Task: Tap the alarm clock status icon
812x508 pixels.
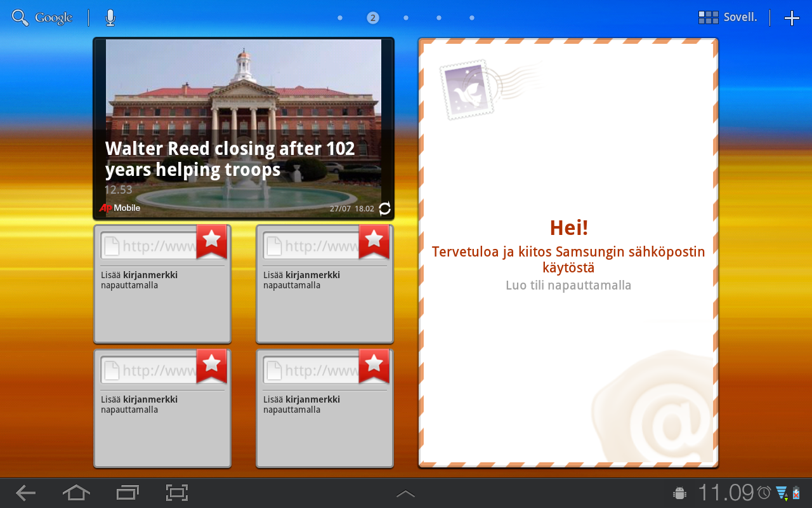Action: click(764, 493)
